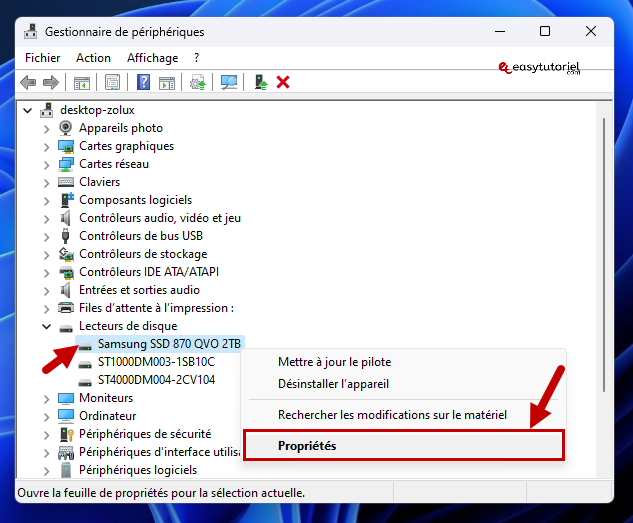Expand Cartes réseau category
The width and height of the screenshot is (633, 523).
click(46, 165)
